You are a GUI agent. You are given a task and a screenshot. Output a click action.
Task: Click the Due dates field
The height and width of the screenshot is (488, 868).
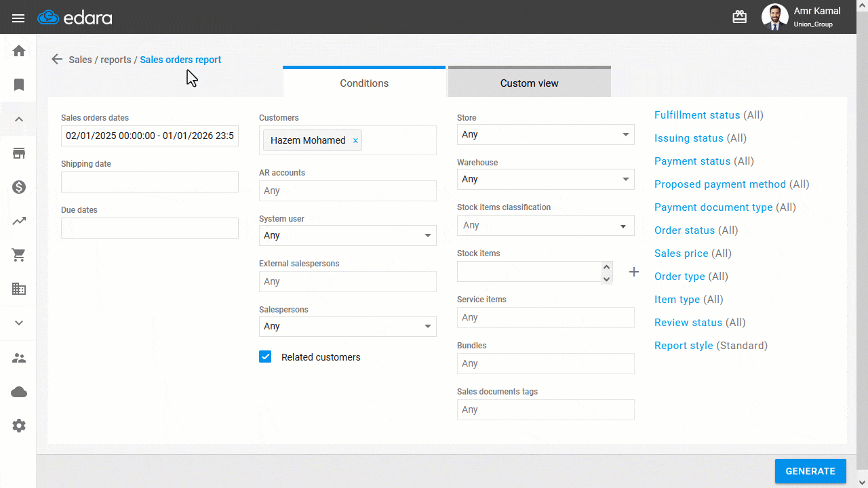tap(150, 228)
